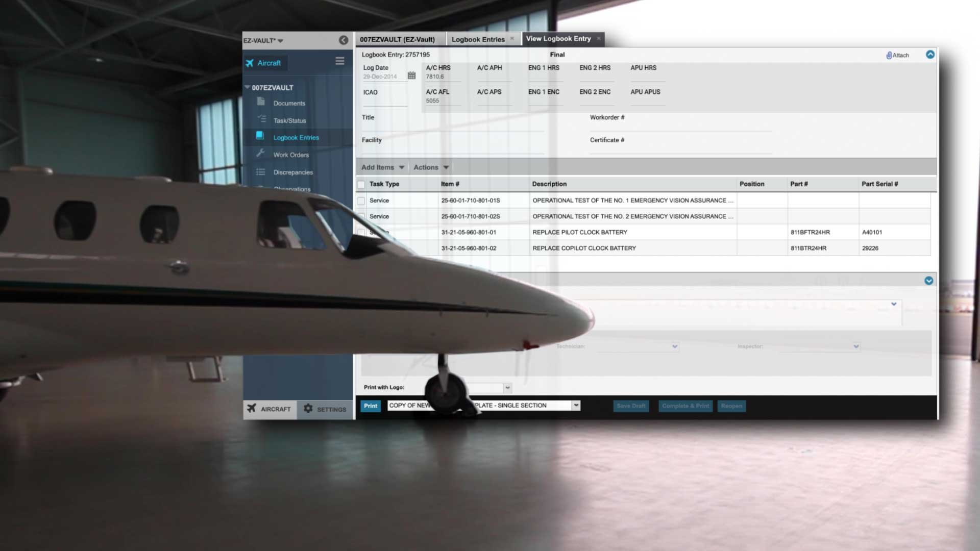Open the Actions dropdown menu

click(431, 167)
